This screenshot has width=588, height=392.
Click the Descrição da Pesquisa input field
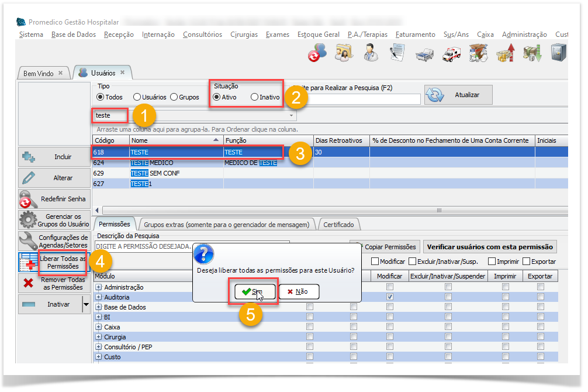(192, 246)
